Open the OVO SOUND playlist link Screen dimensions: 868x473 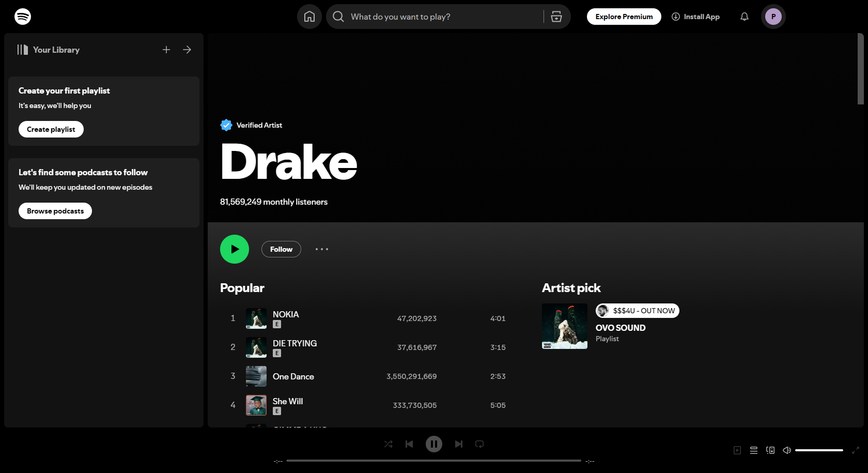[621, 328]
